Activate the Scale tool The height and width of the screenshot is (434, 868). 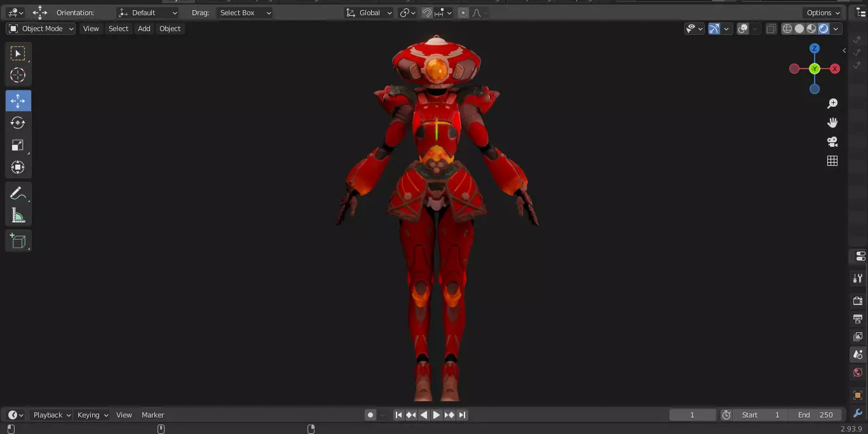click(18, 145)
